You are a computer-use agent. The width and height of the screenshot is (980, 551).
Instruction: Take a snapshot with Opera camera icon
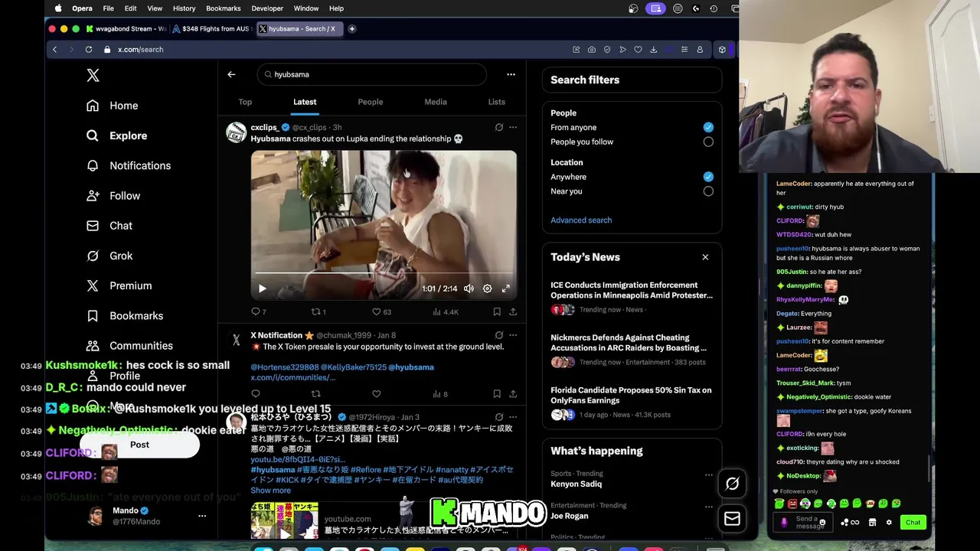click(592, 49)
